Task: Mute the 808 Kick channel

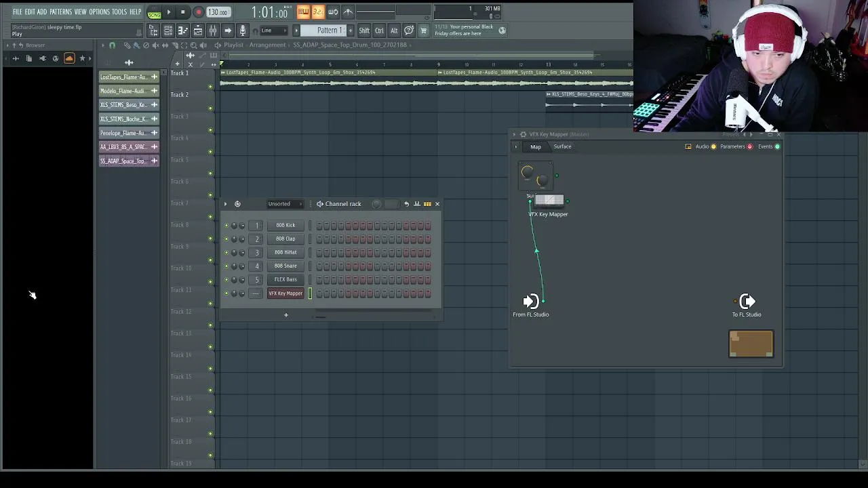Action: click(x=226, y=225)
